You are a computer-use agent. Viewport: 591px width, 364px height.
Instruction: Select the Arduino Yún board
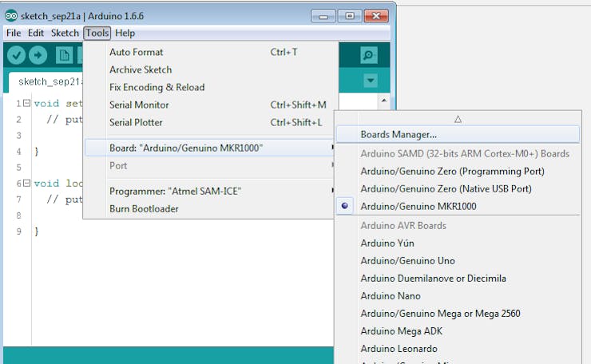(458, 243)
